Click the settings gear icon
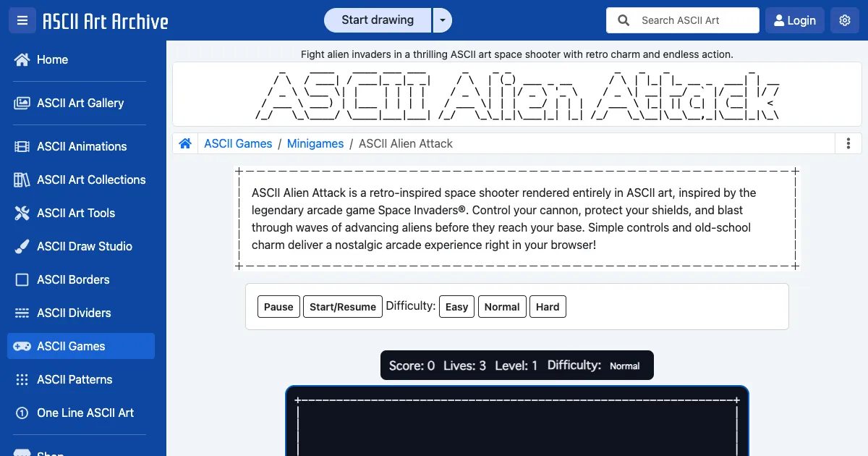Screen dimensions: 868x456 [844, 20]
